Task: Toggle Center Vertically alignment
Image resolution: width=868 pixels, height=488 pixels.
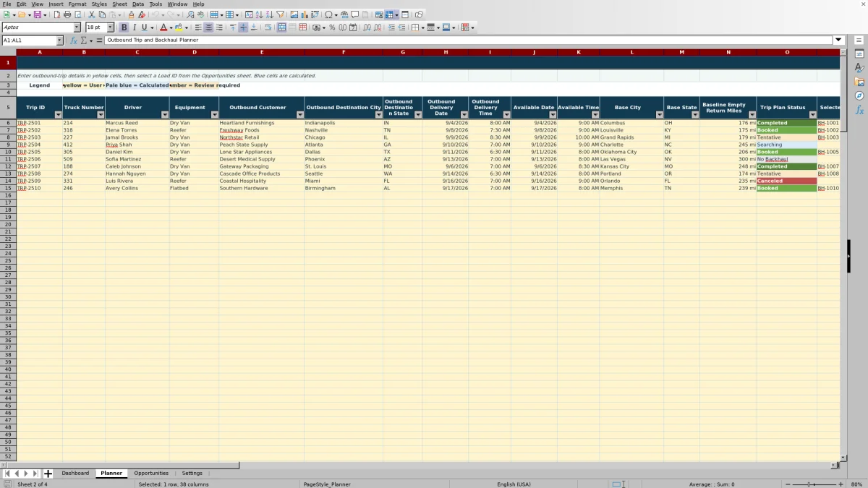Action: click(243, 27)
